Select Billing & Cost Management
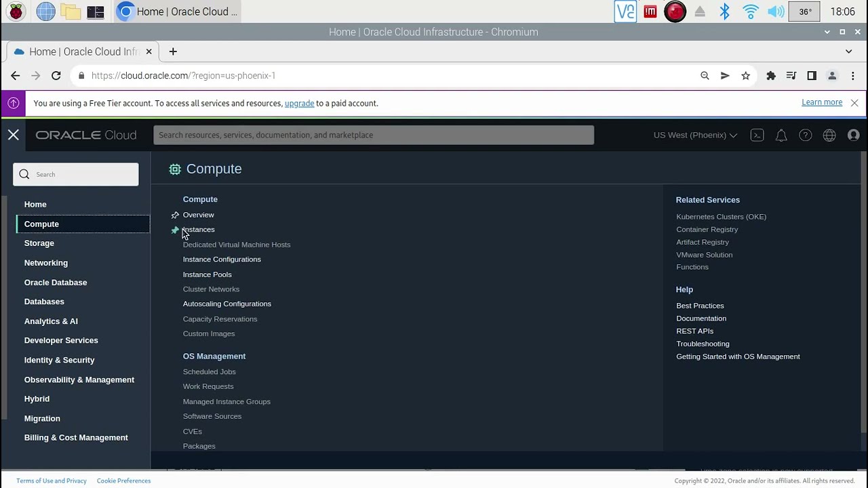The width and height of the screenshot is (868, 488). point(76,438)
